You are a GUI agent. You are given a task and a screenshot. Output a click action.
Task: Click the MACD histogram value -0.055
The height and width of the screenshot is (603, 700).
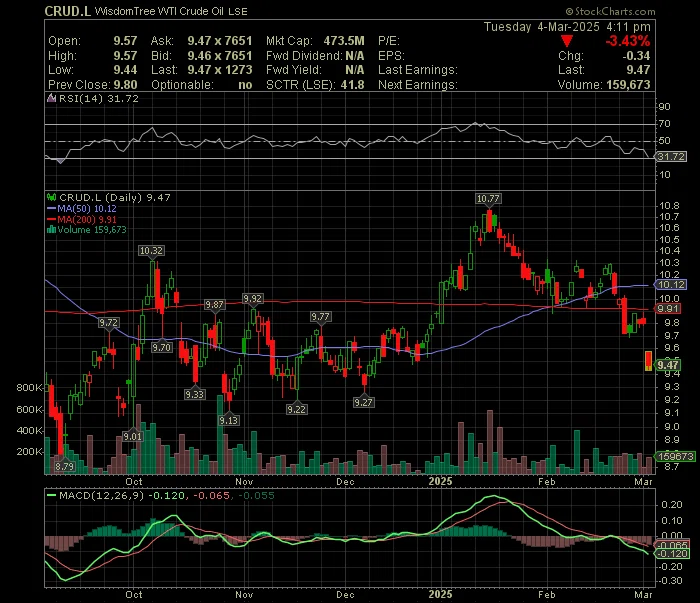(256, 495)
